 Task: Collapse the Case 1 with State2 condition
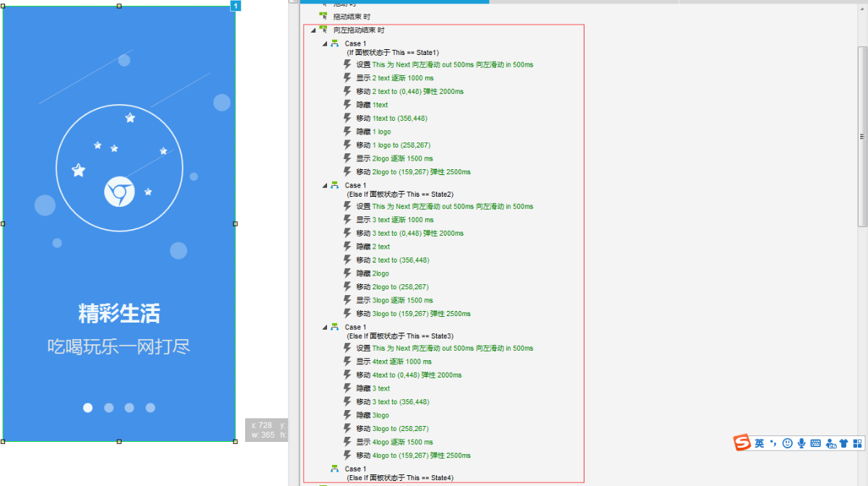[325, 186]
